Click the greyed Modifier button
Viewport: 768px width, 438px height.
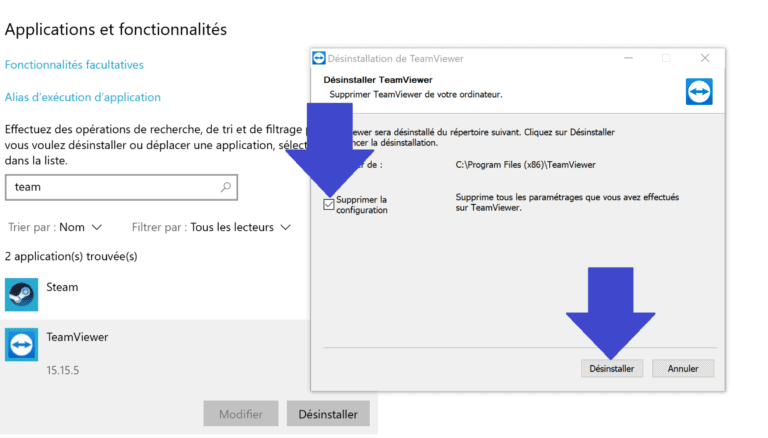point(241,414)
